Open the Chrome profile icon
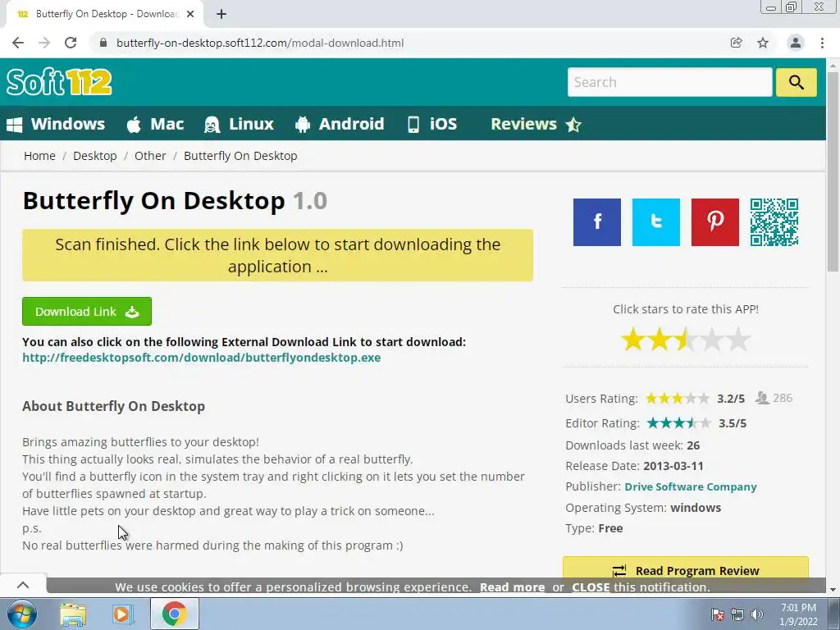 tap(796, 43)
